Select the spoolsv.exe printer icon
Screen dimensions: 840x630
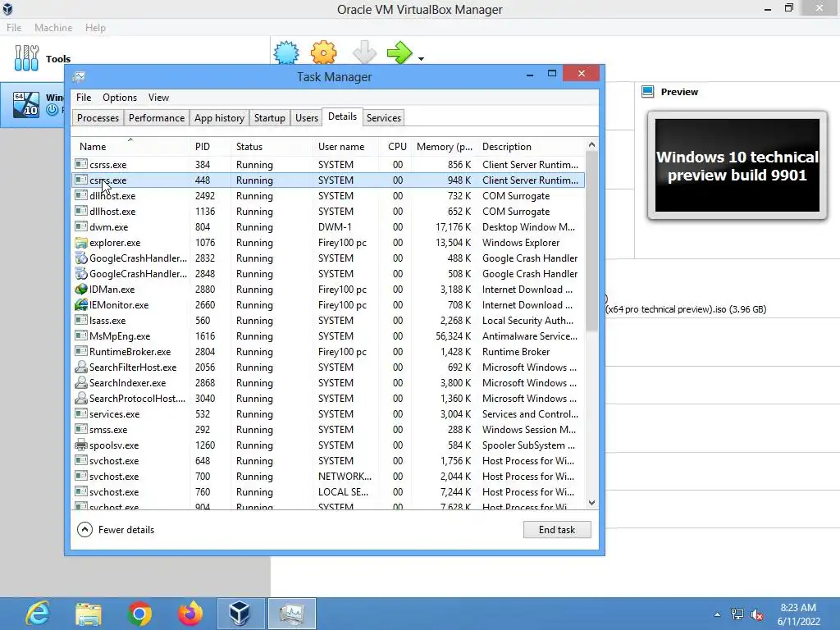81,445
